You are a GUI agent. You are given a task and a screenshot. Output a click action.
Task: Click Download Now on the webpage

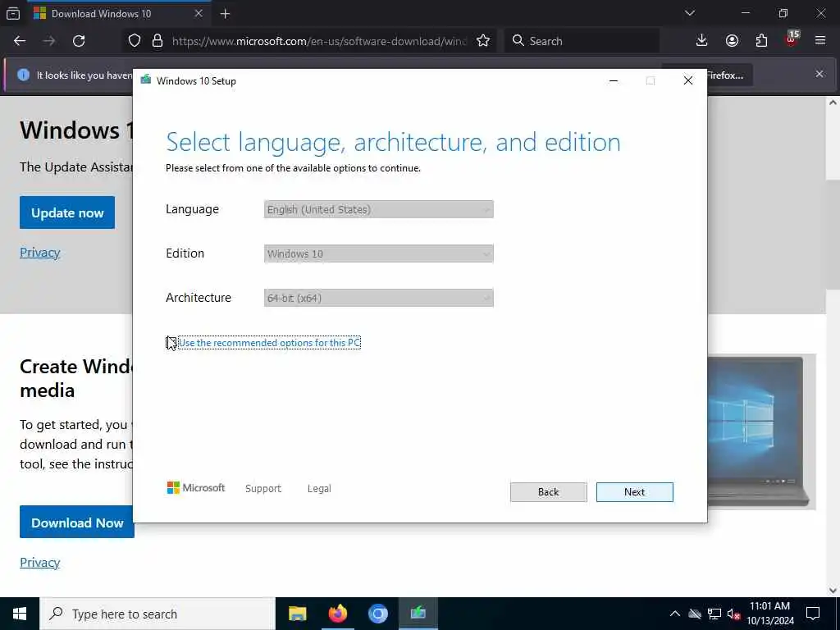coord(77,523)
